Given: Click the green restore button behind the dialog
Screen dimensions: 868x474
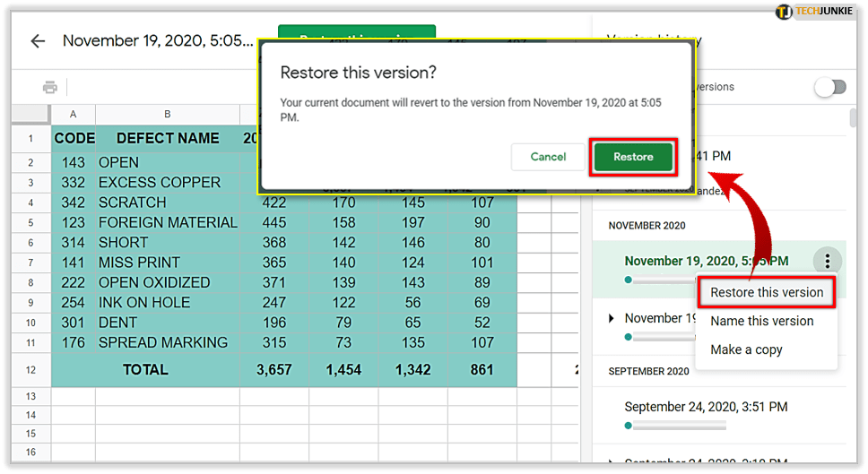Looking at the screenshot, I should (356, 32).
